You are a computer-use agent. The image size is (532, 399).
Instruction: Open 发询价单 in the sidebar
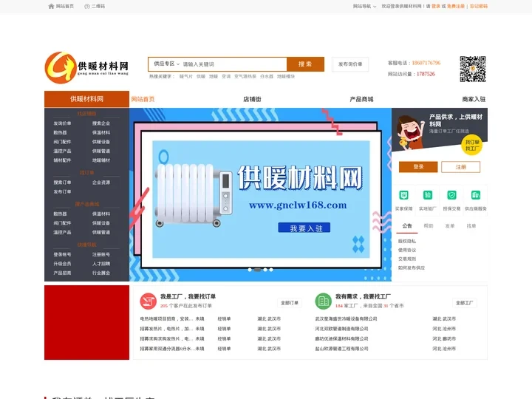point(62,123)
